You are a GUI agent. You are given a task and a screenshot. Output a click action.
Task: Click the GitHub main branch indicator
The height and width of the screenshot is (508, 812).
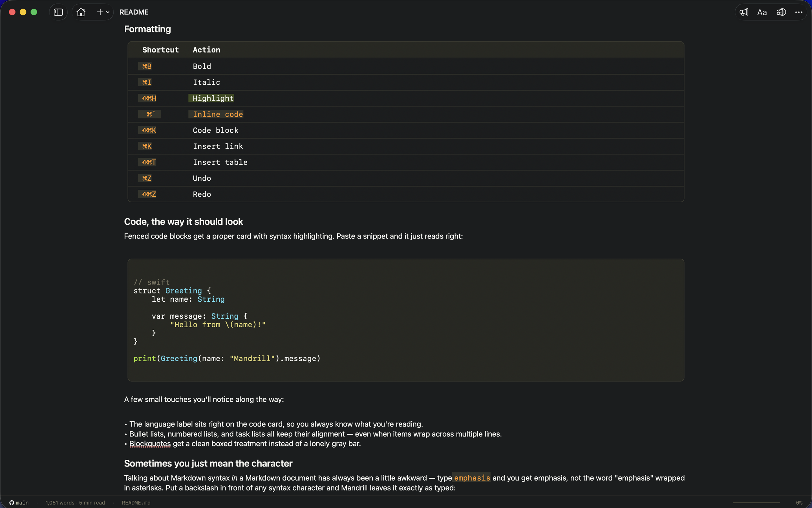[x=19, y=503]
